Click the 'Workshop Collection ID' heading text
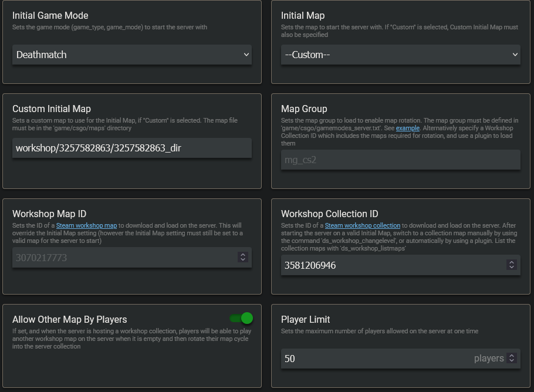534x392 pixels. point(329,214)
